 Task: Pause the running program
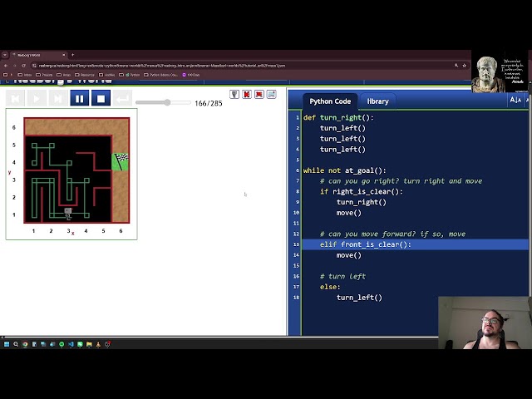(x=80, y=98)
